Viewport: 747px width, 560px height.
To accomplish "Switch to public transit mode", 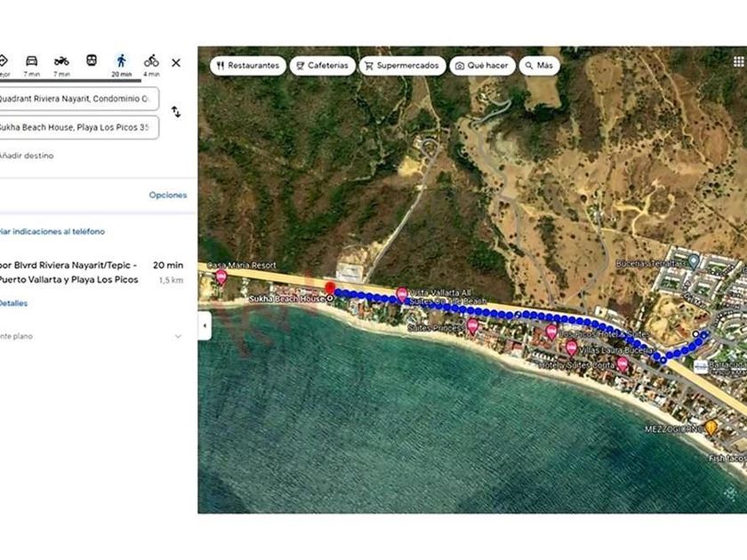I will [x=92, y=61].
